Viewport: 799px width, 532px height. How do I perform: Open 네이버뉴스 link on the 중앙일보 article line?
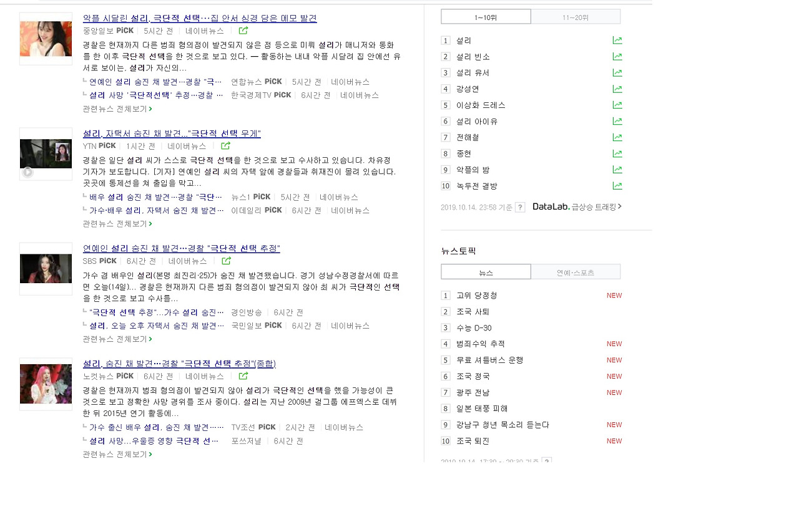pos(205,31)
